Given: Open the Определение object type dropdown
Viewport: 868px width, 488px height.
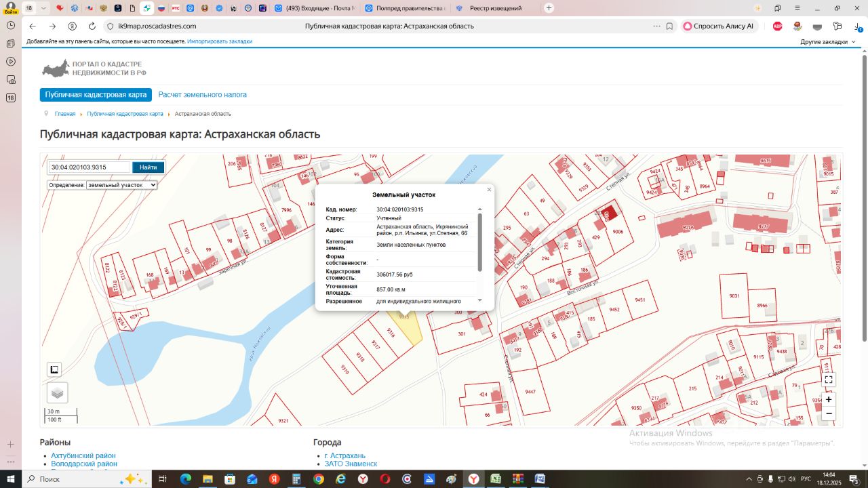Looking at the screenshot, I should click(121, 185).
